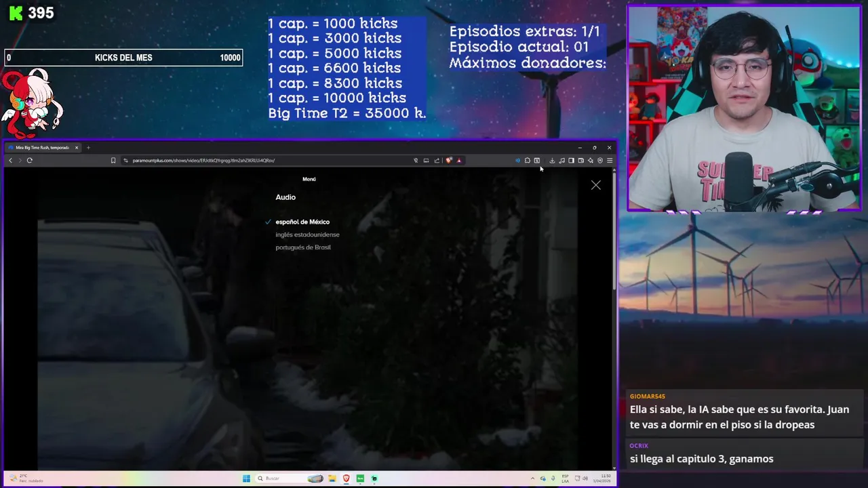This screenshot has height=488, width=868.
Task: Open the Leo AI sparkle icon
Action: coord(590,161)
